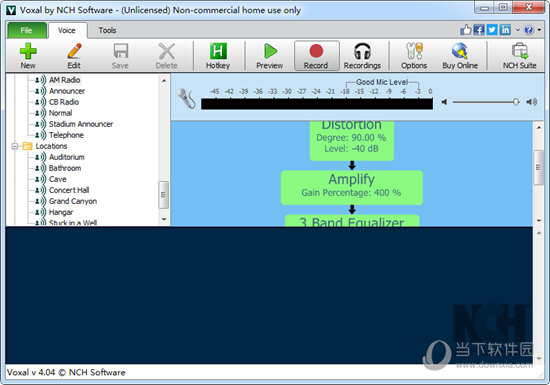
Task: Click the Amplify effect block
Action: [x=352, y=187]
